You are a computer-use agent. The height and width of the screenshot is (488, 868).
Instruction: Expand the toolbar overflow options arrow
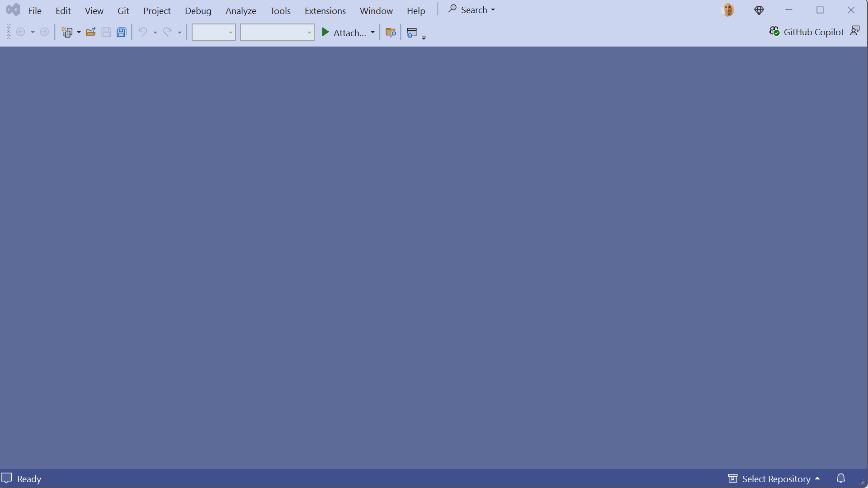[x=424, y=38]
